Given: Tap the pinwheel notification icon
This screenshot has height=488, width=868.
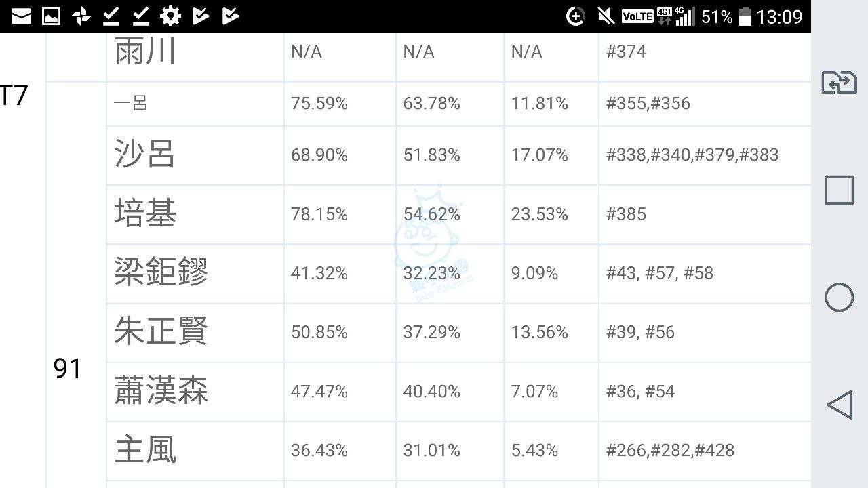Looking at the screenshot, I should [81, 16].
